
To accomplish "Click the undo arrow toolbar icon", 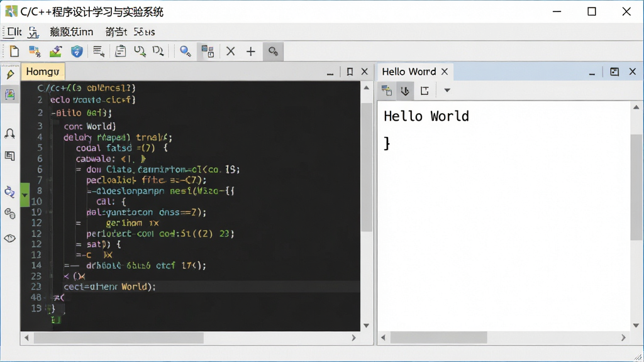I will coord(140,52).
